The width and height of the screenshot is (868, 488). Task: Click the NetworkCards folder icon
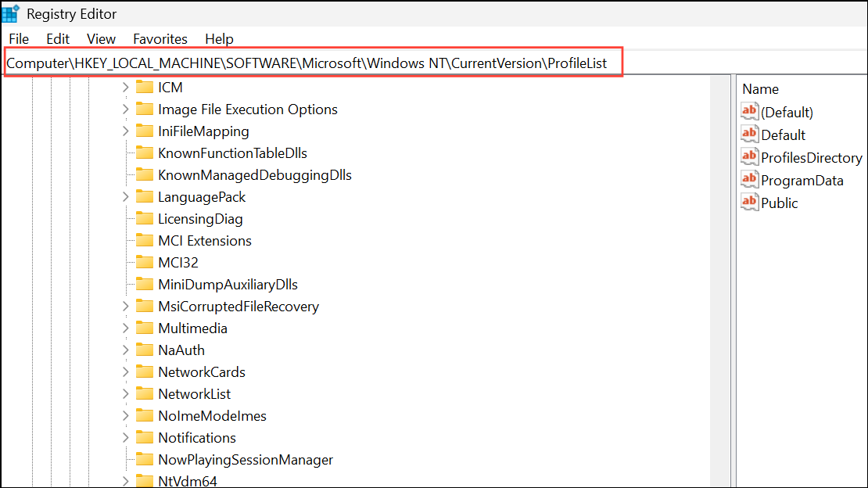click(x=144, y=371)
